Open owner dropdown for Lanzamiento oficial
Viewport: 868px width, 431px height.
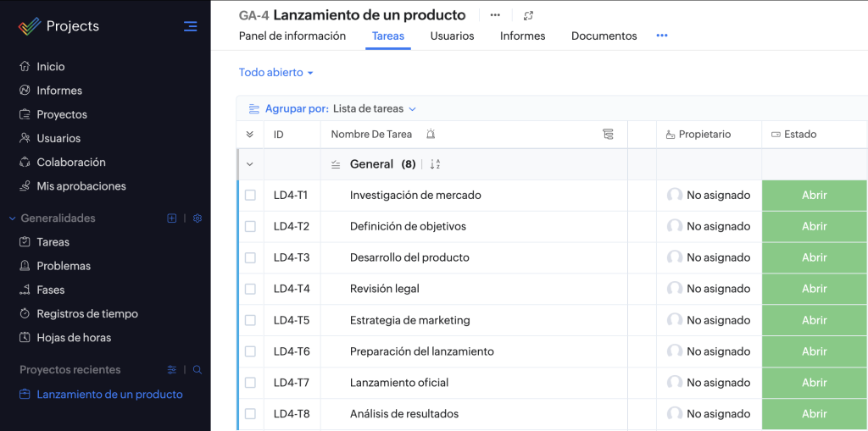pos(709,383)
